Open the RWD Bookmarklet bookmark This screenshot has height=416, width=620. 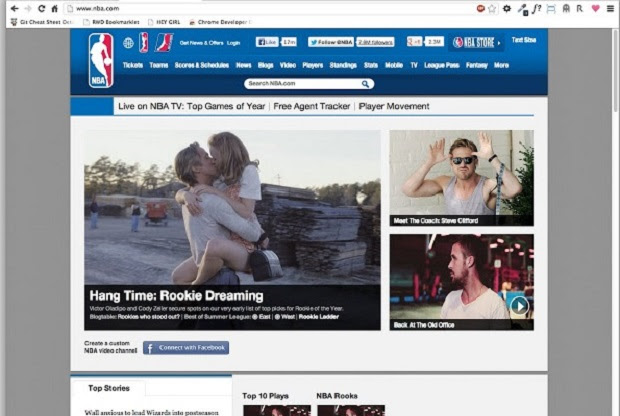point(111,22)
